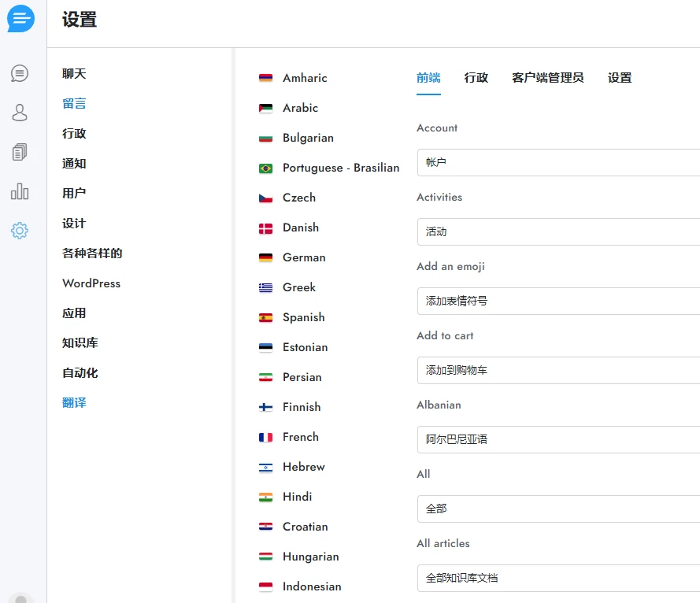This screenshot has height=603, width=700.
Task: Select the Finnish flag icon
Action: 266,407
